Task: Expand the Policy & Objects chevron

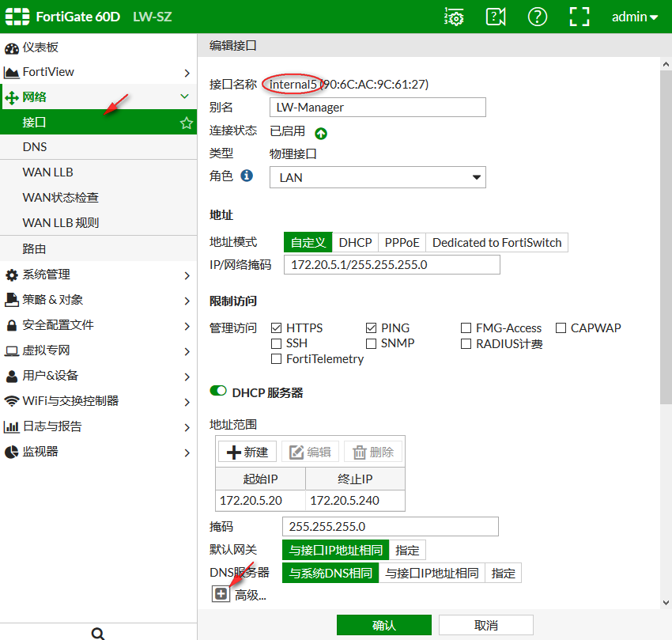Action: point(187,301)
